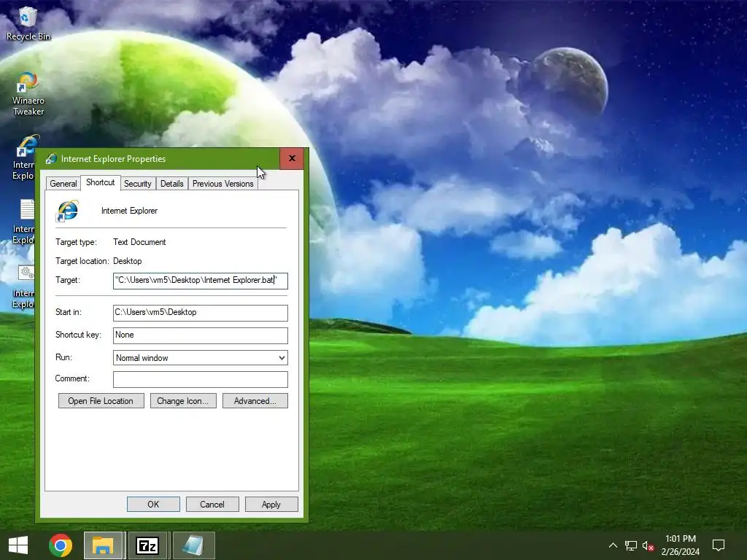Open Advanced shortcut options
This screenshot has width=747, height=560.
pyautogui.click(x=255, y=401)
